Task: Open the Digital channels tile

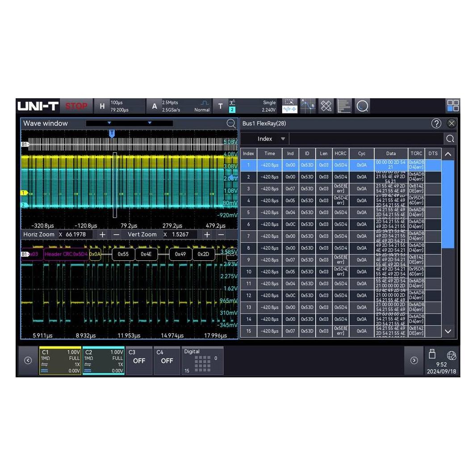Action: tap(202, 361)
